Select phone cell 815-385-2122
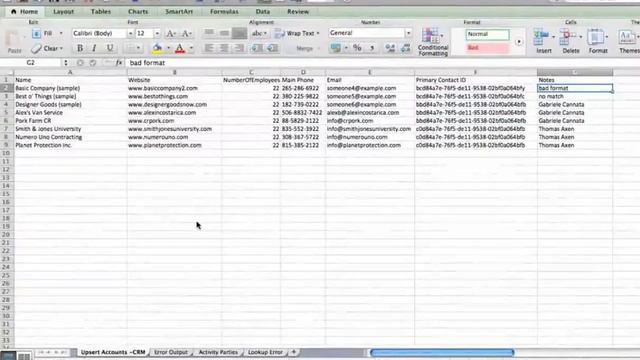Viewport: 640px width, 360px height. tap(303, 145)
